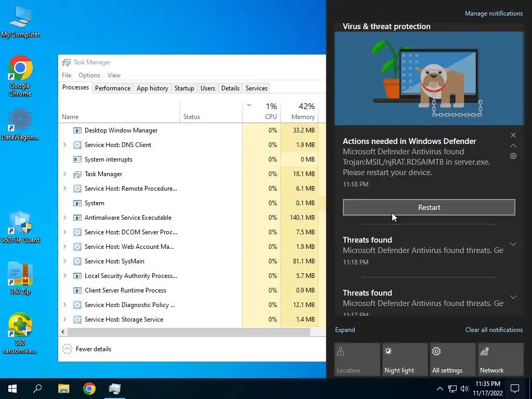Click Expand quick actions link
This screenshot has height=399, width=532.
[345, 330]
